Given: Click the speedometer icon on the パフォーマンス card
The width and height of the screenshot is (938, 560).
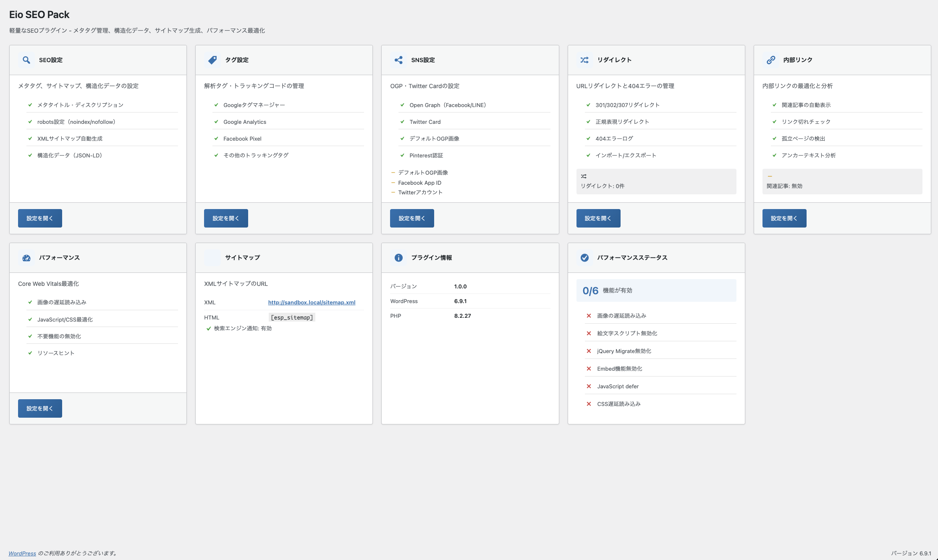Looking at the screenshot, I should [x=26, y=258].
